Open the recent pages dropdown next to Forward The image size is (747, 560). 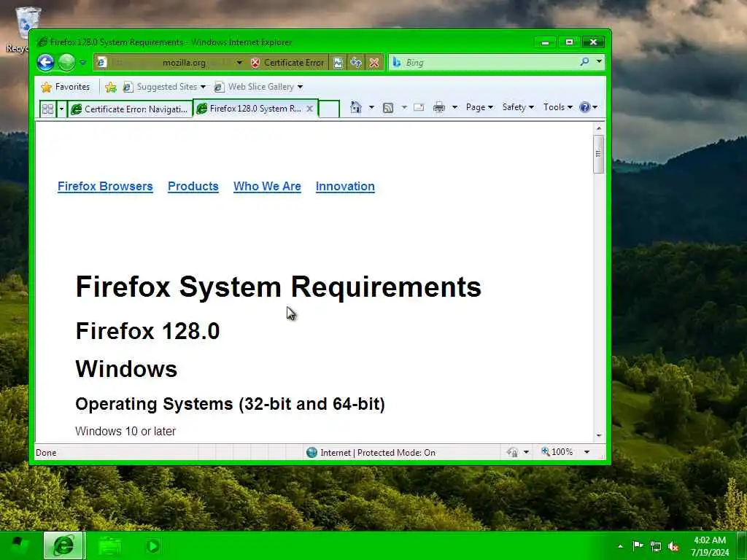(83, 63)
